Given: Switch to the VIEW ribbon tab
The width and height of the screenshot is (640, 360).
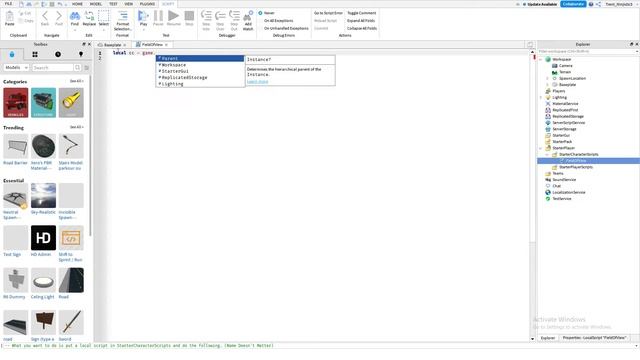Looking at the screenshot, I should tap(129, 4).
